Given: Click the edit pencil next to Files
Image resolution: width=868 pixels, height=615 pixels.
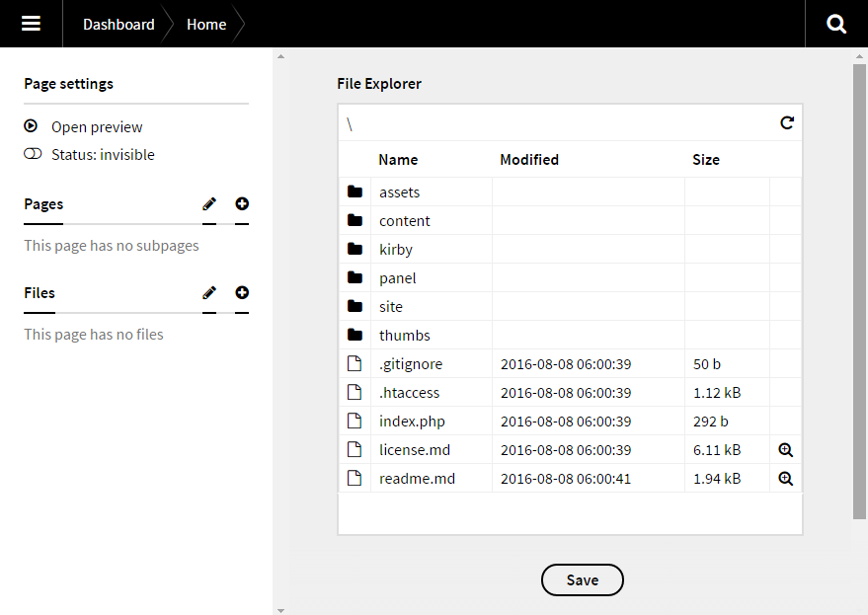Looking at the screenshot, I should pyautogui.click(x=209, y=293).
